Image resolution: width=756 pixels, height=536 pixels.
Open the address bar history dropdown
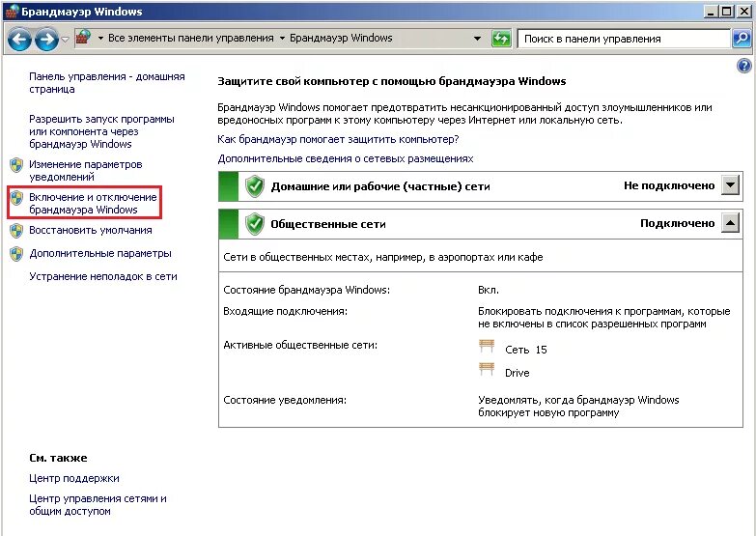click(477, 39)
